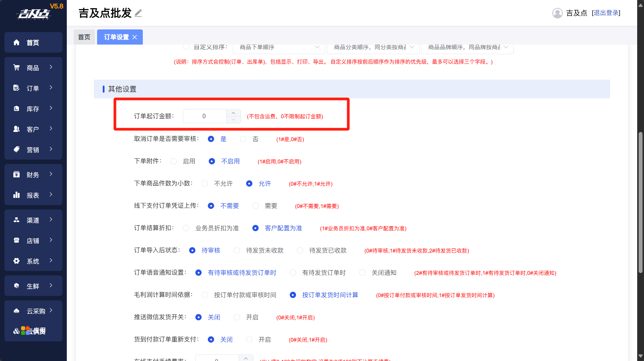This screenshot has height=361, width=644.
Task: Choose 开启 for 推送微信发货开关
Action: coord(237,317)
